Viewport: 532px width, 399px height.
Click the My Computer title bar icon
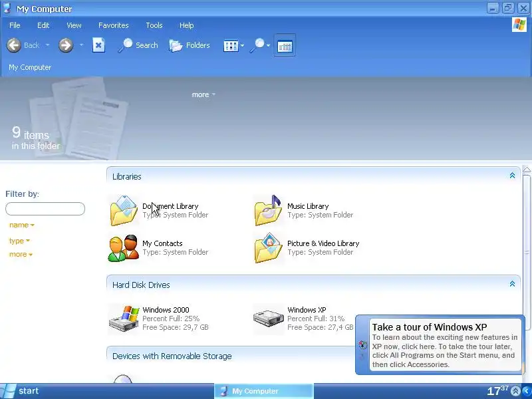click(x=7, y=9)
